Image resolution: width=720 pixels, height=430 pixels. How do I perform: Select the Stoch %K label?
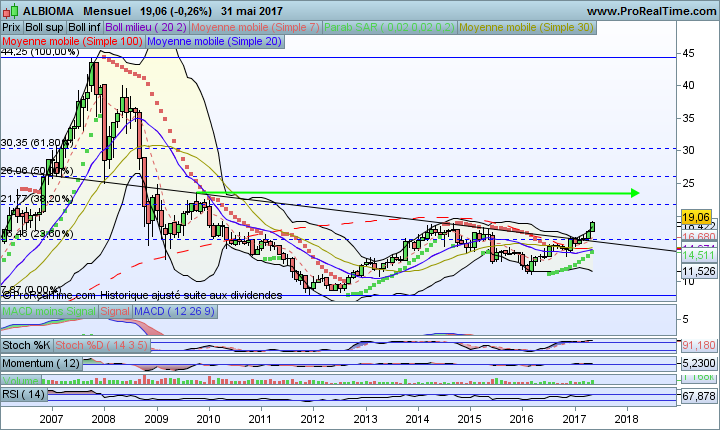click(26, 345)
